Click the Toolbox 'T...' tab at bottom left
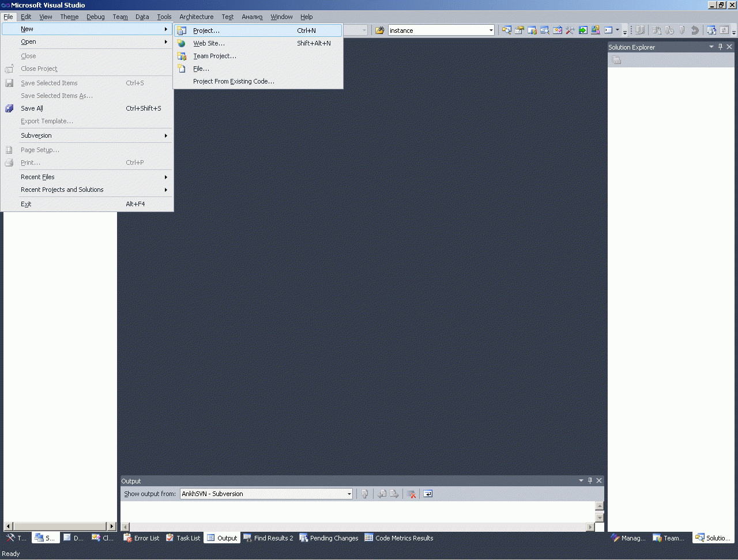Viewport: 738px width, 560px height. (x=16, y=538)
